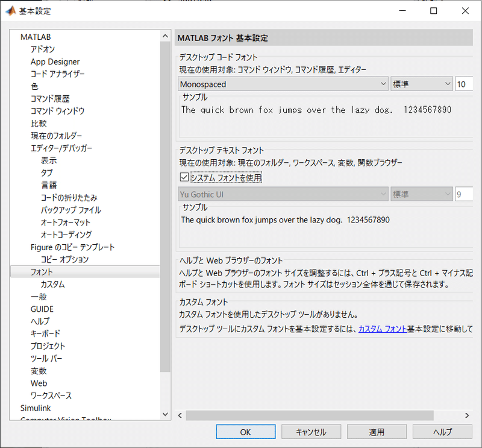Select 言語 under editor settings
This screenshot has height=448, width=482.
(49, 185)
